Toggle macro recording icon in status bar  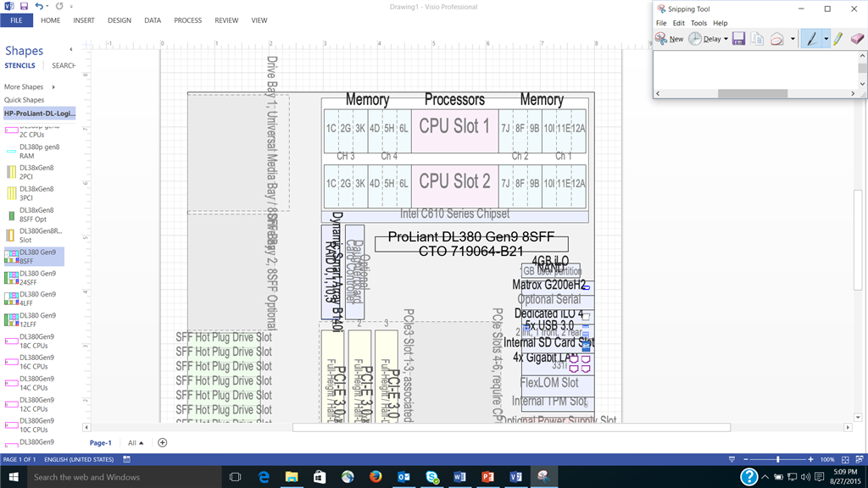tap(127, 459)
